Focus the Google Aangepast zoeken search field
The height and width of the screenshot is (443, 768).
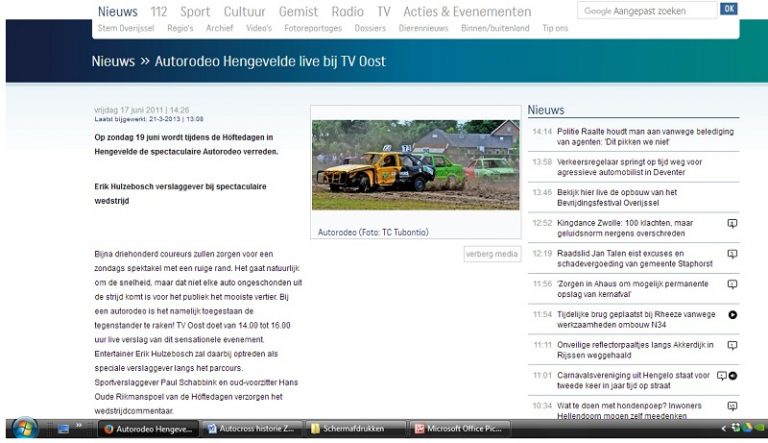click(x=647, y=10)
